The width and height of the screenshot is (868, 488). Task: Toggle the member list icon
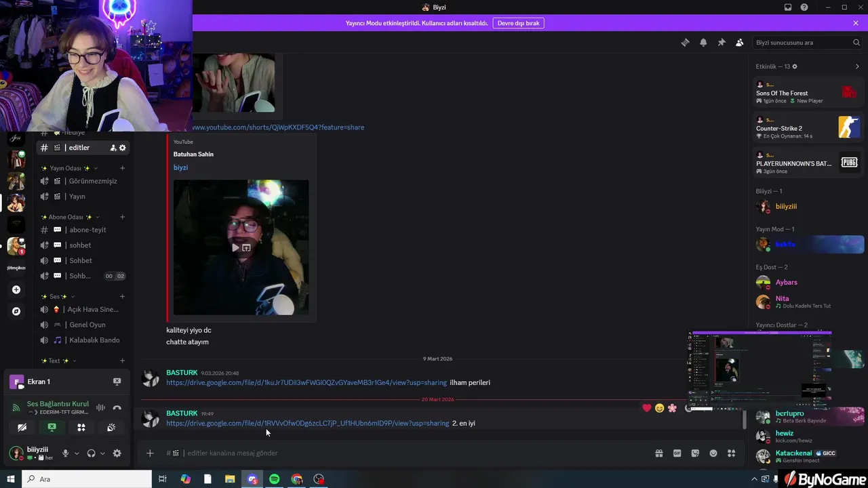click(x=739, y=42)
